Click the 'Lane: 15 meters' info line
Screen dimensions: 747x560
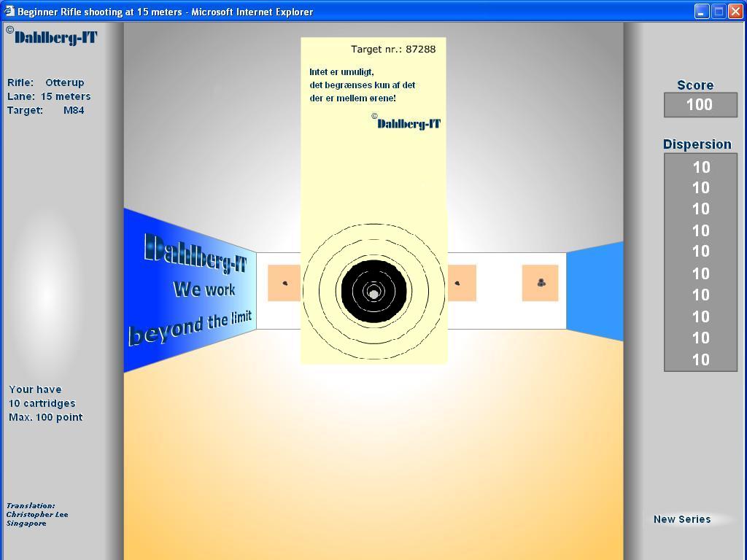pos(49,96)
